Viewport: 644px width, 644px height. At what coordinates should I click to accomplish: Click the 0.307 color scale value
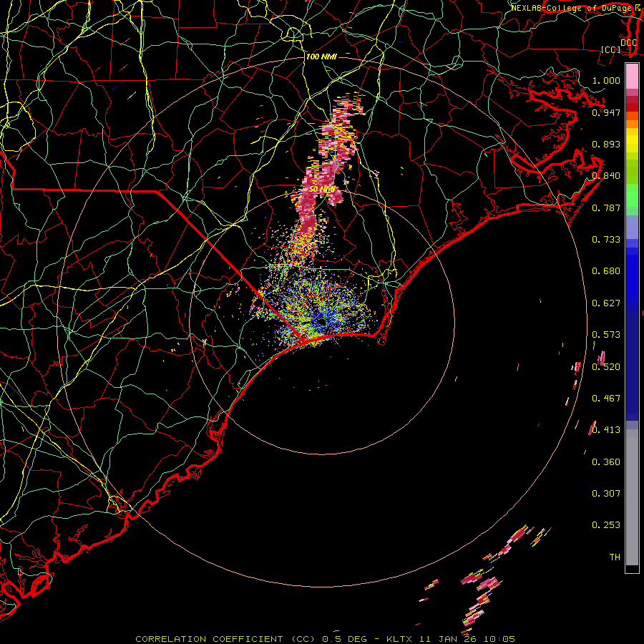coord(606,494)
